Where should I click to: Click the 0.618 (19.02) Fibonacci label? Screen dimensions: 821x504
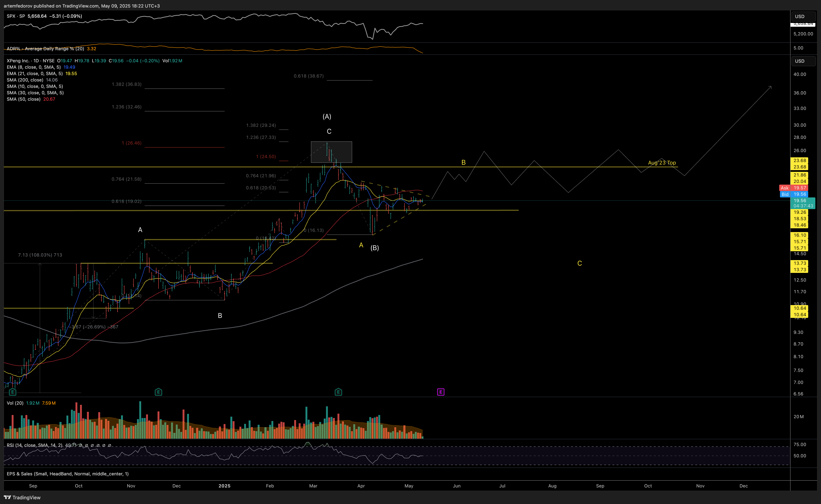(127, 201)
